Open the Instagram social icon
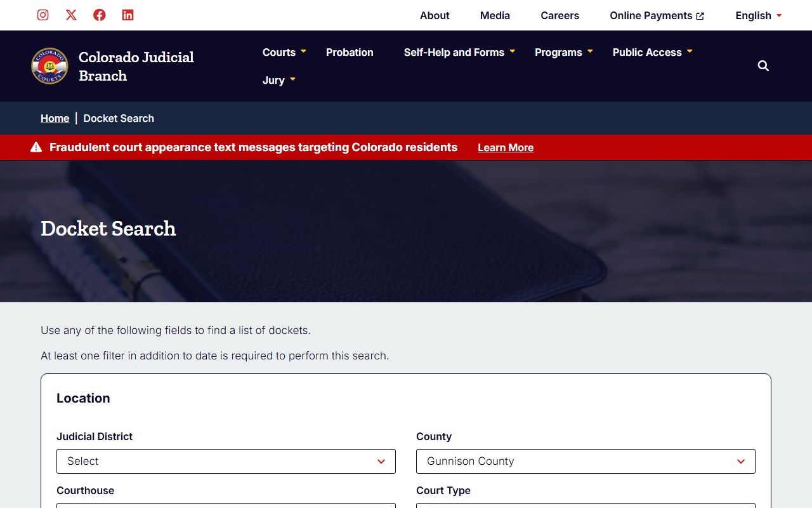Viewport: 812px width, 508px height. [x=43, y=15]
